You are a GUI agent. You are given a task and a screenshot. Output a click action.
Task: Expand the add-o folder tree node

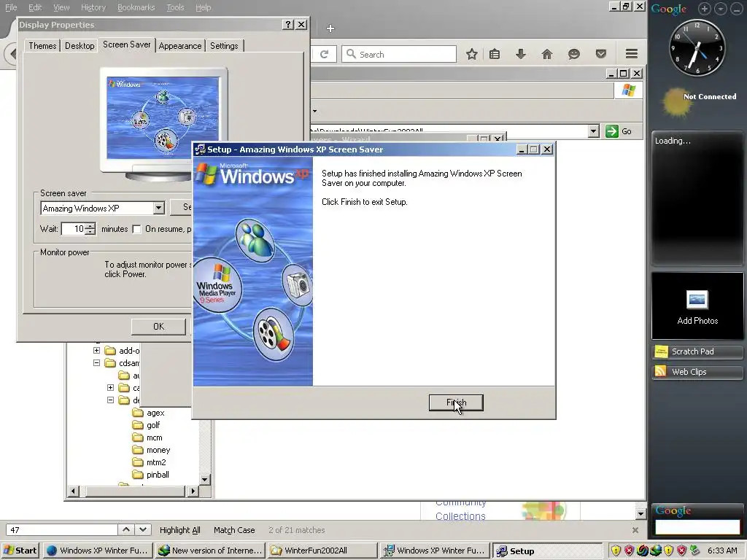(97, 351)
